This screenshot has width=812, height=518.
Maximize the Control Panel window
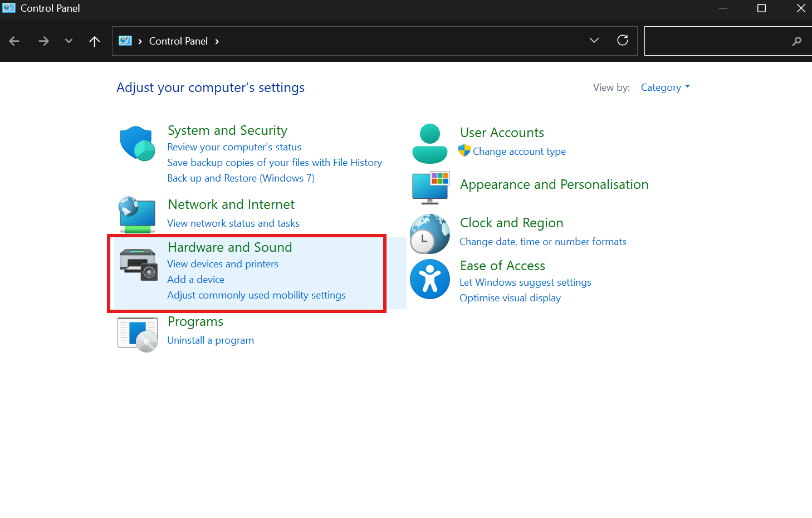pyautogui.click(x=761, y=8)
